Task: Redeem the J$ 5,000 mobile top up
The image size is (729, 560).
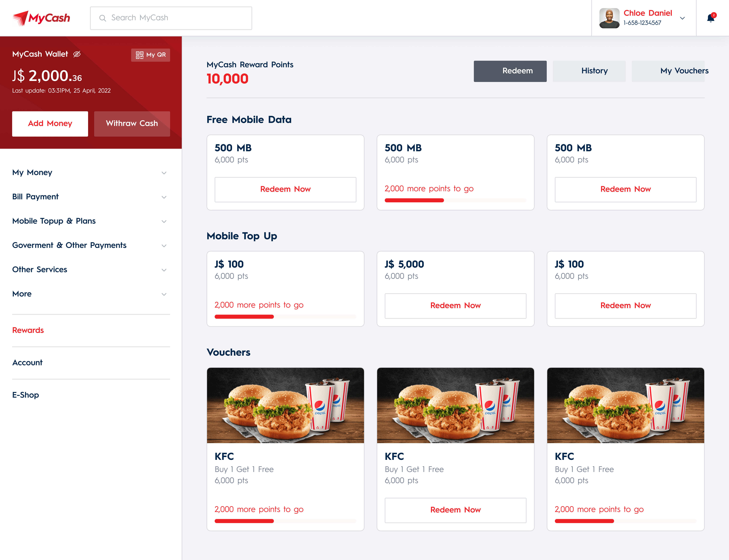Action: (x=455, y=306)
